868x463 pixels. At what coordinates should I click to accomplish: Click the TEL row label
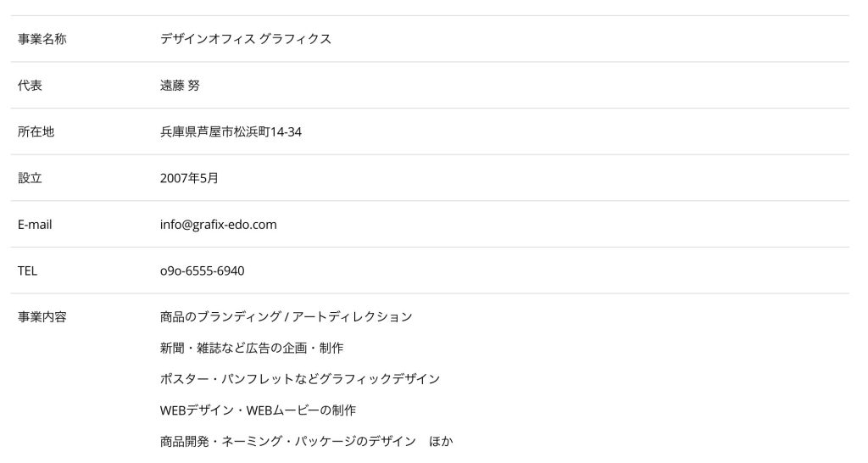pos(27,271)
